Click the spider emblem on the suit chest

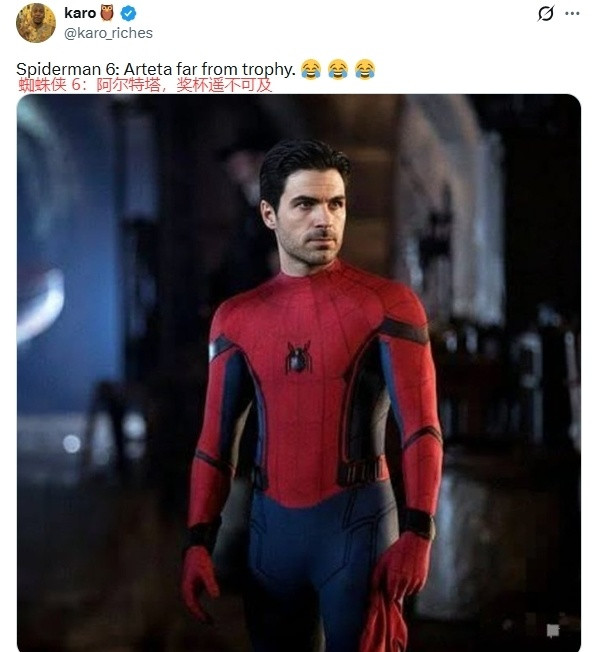[298, 357]
